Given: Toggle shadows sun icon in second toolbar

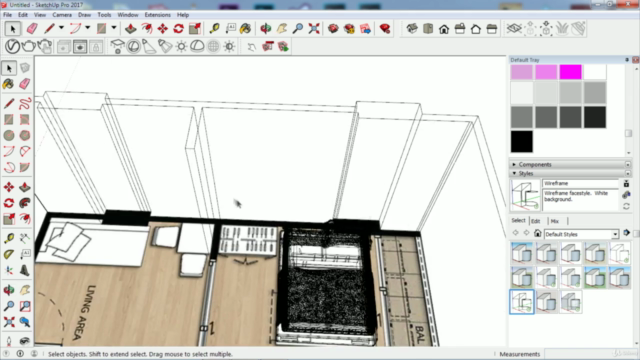Looking at the screenshot, I should coord(181,46).
